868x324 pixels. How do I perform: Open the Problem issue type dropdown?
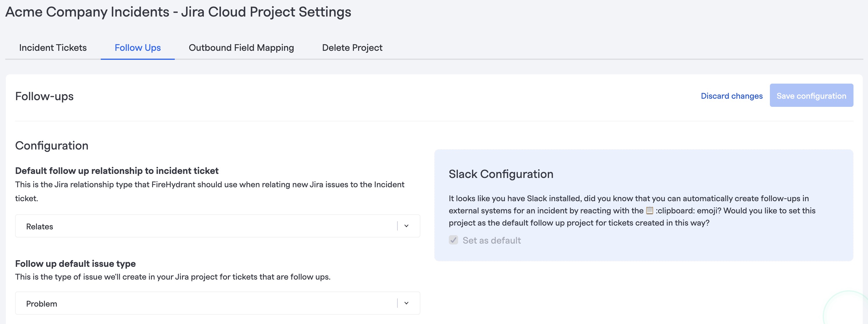point(218,303)
